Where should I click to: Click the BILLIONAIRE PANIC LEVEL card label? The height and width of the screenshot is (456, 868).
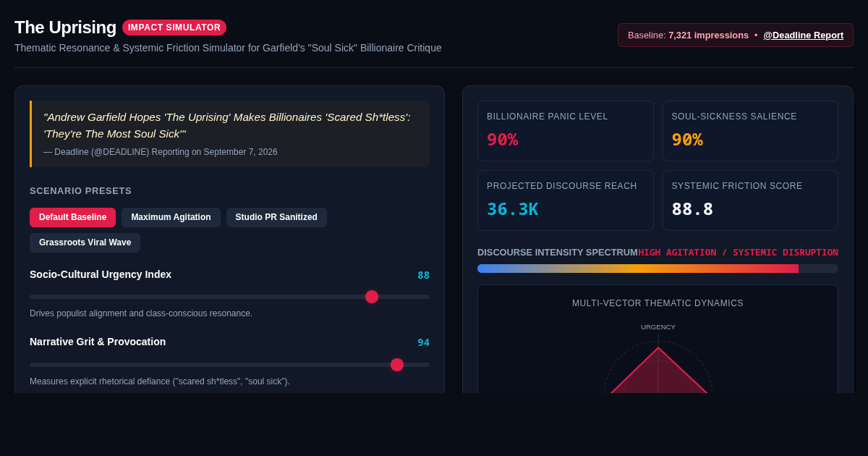[x=548, y=117]
